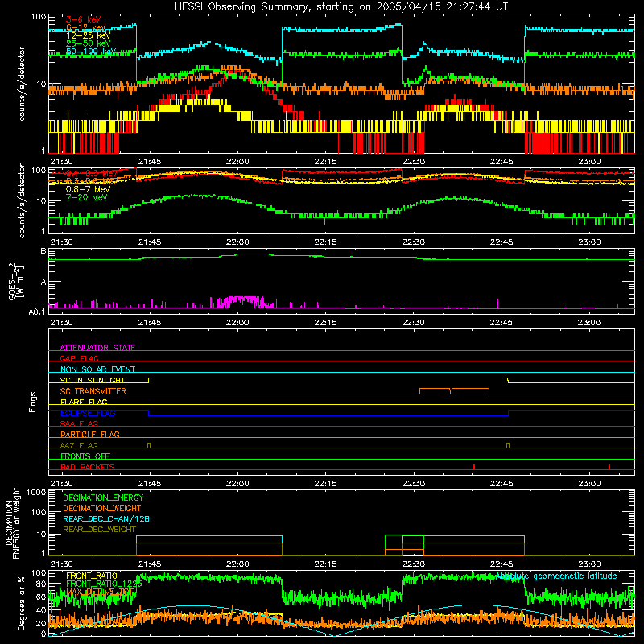Click the '23:00' time label under the GOES panel

[x=589, y=323]
